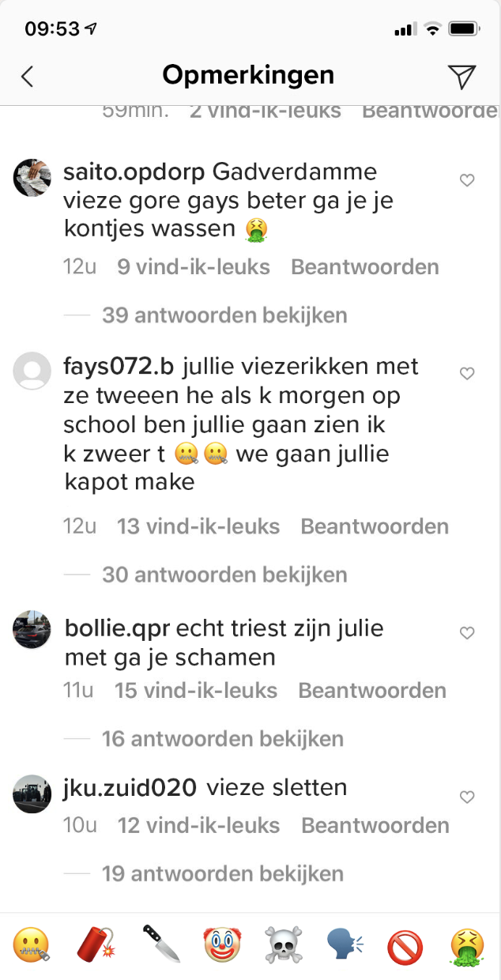Tap the back arrow icon
Image resolution: width=501 pixels, height=980 pixels.
pyautogui.click(x=28, y=76)
